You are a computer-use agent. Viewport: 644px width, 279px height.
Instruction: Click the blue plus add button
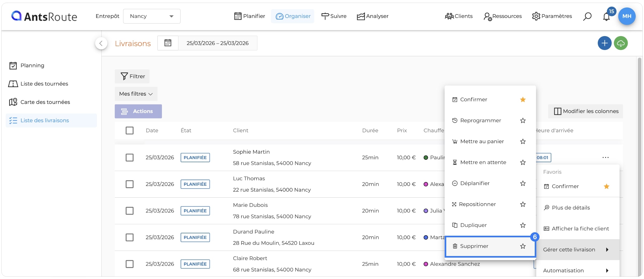point(604,43)
